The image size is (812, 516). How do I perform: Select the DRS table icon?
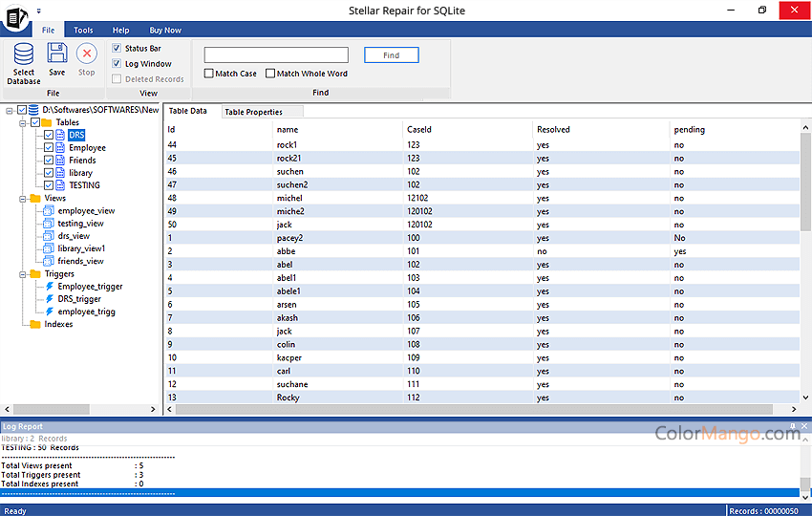pos(61,136)
